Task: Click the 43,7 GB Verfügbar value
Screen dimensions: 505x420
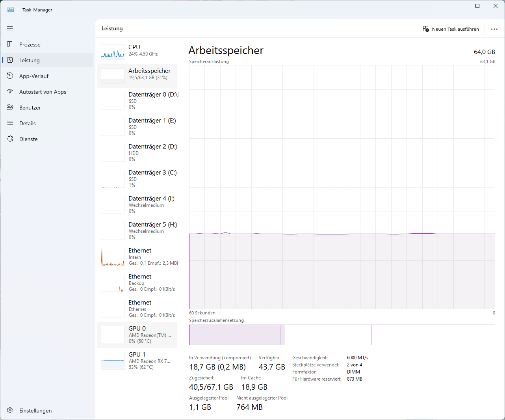Action: [x=272, y=367]
